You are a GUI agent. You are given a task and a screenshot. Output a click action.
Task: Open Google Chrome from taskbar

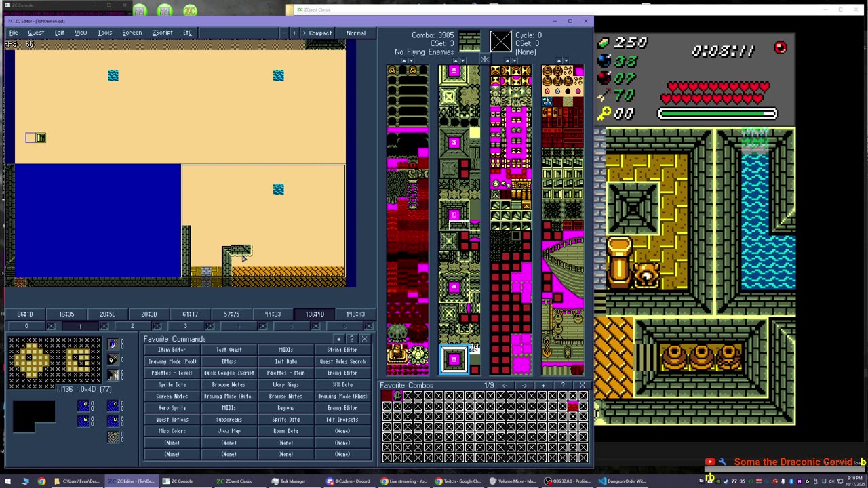pyautogui.click(x=41, y=481)
